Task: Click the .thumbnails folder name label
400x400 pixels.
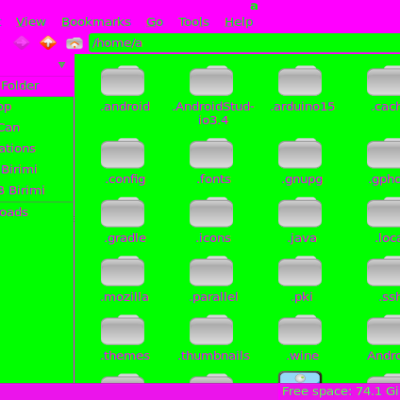Action: tap(213, 356)
